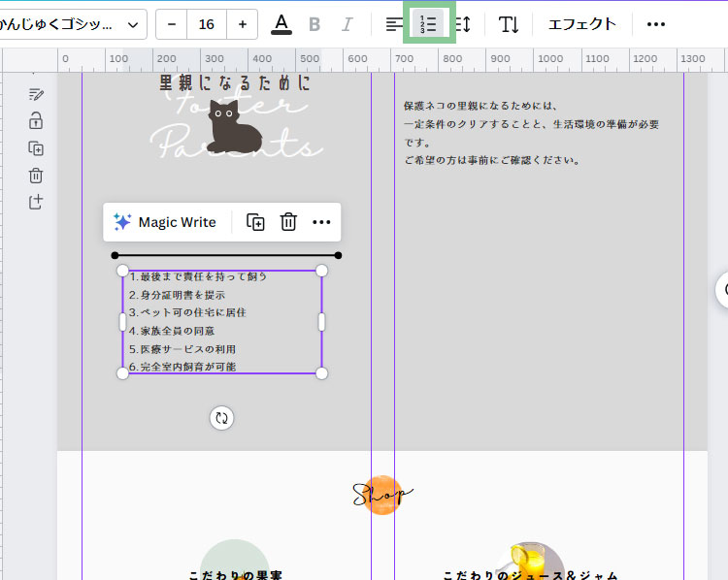Duplicate the selected text box
The height and width of the screenshot is (580, 728).
(255, 222)
